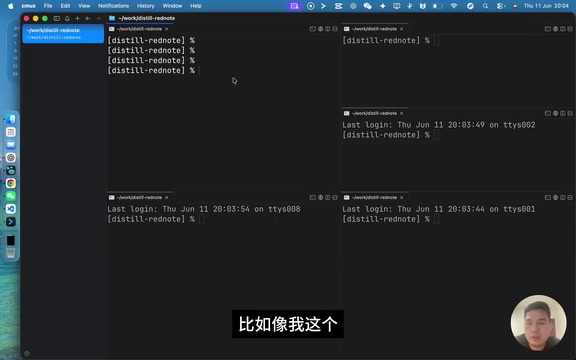Open a browser in the ttys001 pane
This screenshot has height=360, width=576.
(555, 197)
